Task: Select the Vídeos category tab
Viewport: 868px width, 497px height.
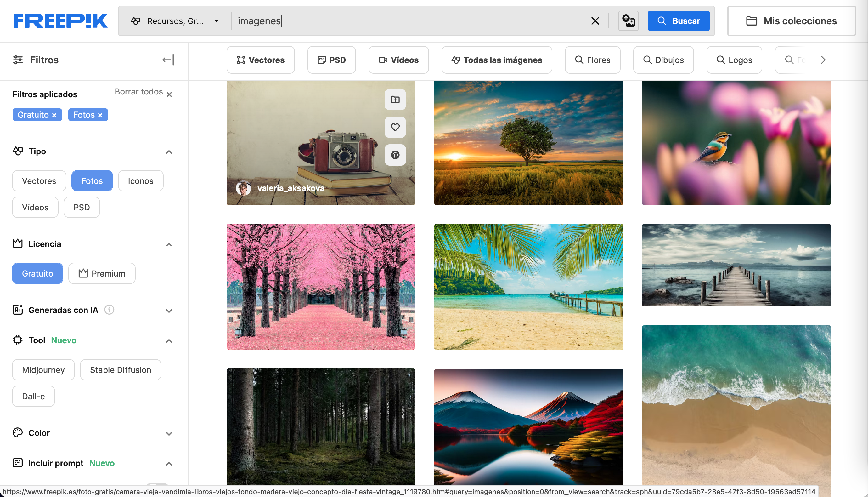Action: 398,60
